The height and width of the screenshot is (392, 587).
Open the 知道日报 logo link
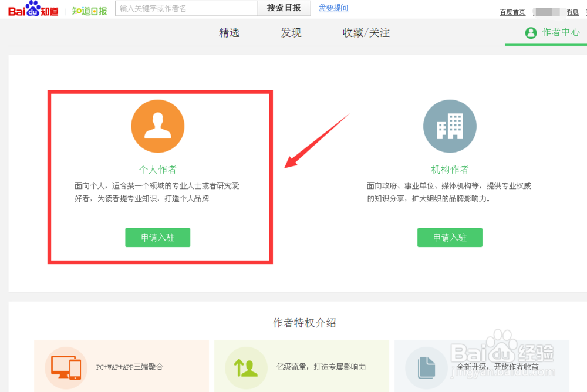89,11
